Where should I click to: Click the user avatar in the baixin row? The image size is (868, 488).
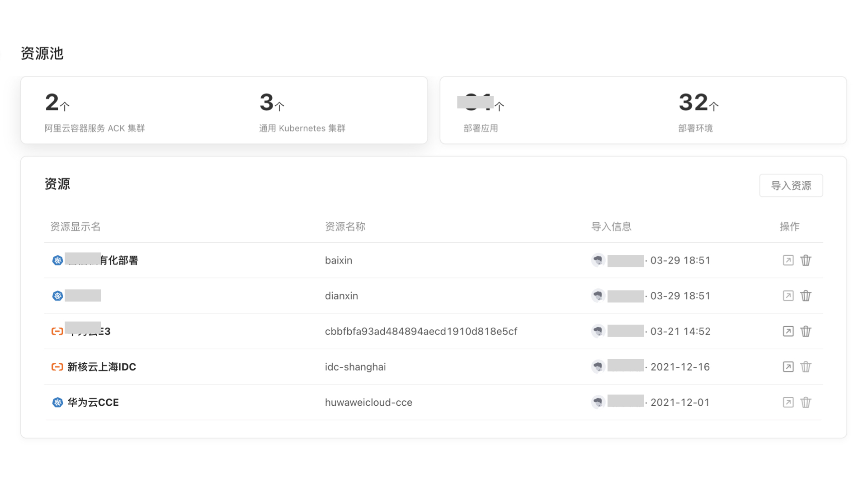point(598,260)
